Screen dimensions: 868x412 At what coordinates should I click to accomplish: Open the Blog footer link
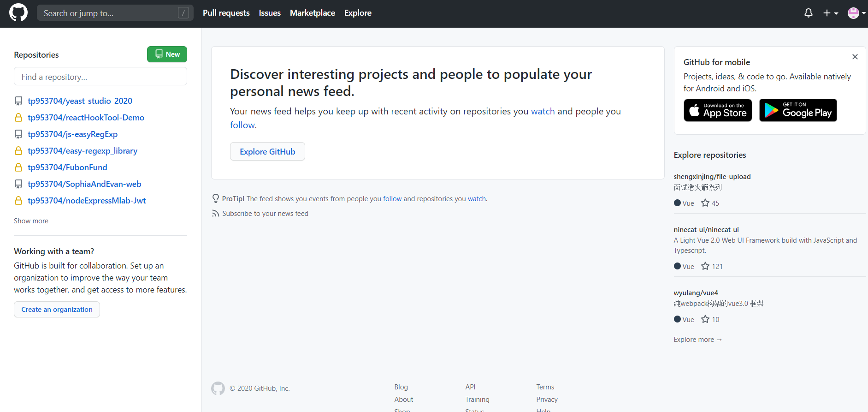(401, 387)
